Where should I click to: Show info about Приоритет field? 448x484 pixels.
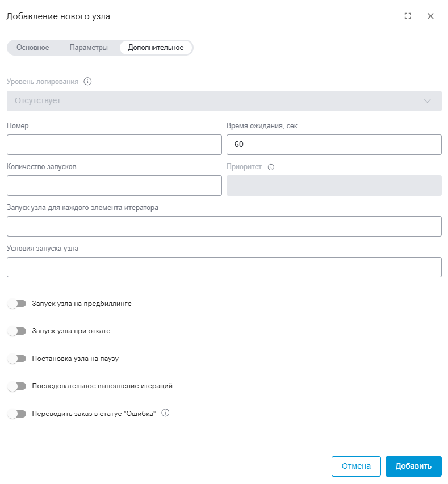coord(271,167)
